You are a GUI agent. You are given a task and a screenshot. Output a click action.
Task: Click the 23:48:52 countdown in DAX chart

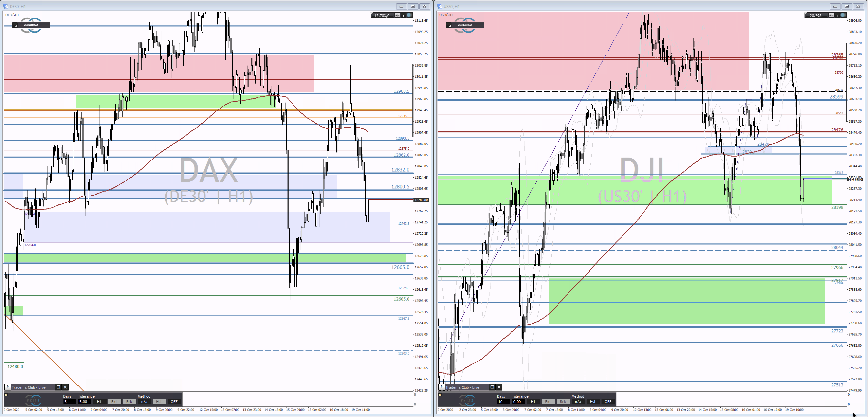pos(31,25)
